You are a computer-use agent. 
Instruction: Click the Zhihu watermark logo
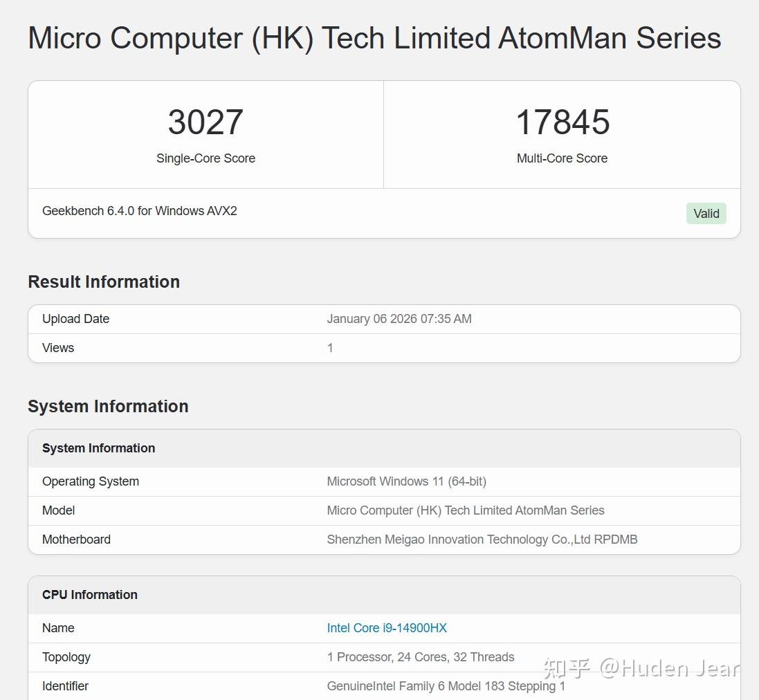pos(567,669)
